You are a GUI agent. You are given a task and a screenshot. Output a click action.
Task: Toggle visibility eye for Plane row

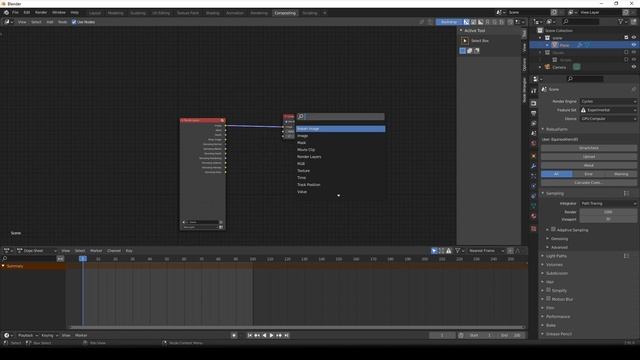tap(634, 45)
